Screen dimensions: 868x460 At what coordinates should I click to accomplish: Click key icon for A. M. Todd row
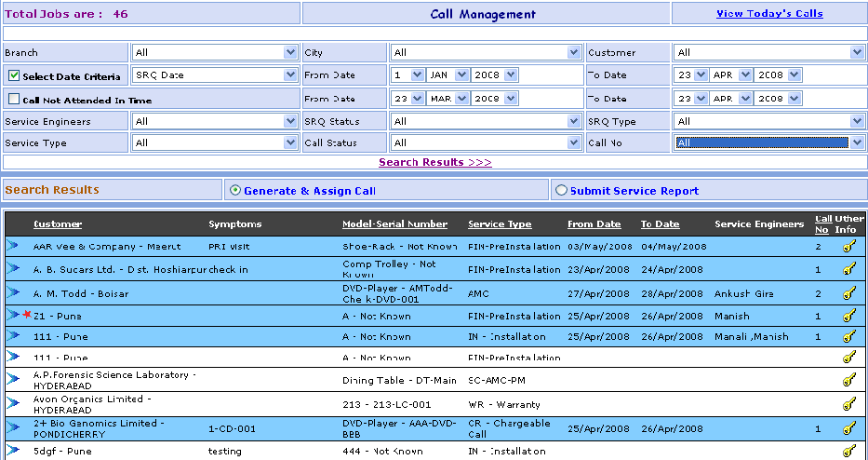point(848,293)
